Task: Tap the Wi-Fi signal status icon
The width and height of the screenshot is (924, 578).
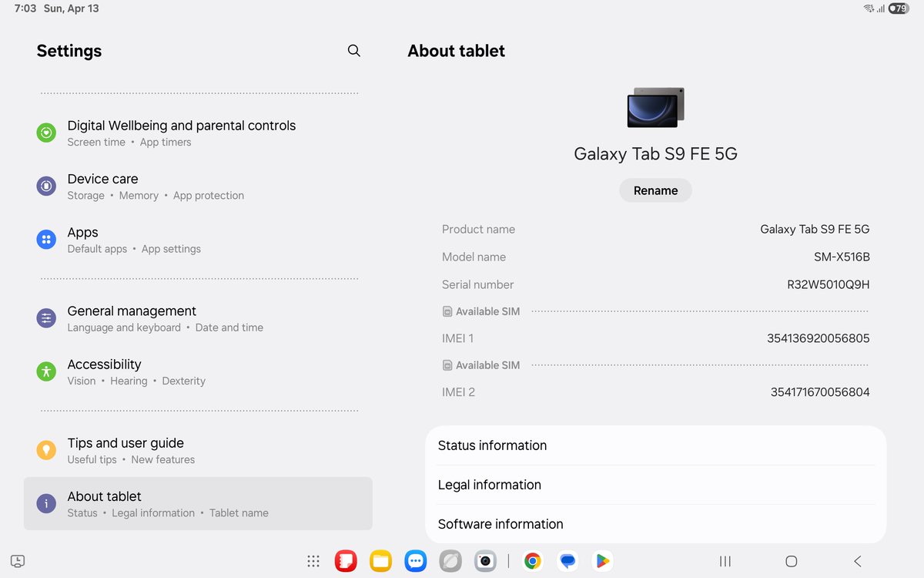Action: pos(869,8)
